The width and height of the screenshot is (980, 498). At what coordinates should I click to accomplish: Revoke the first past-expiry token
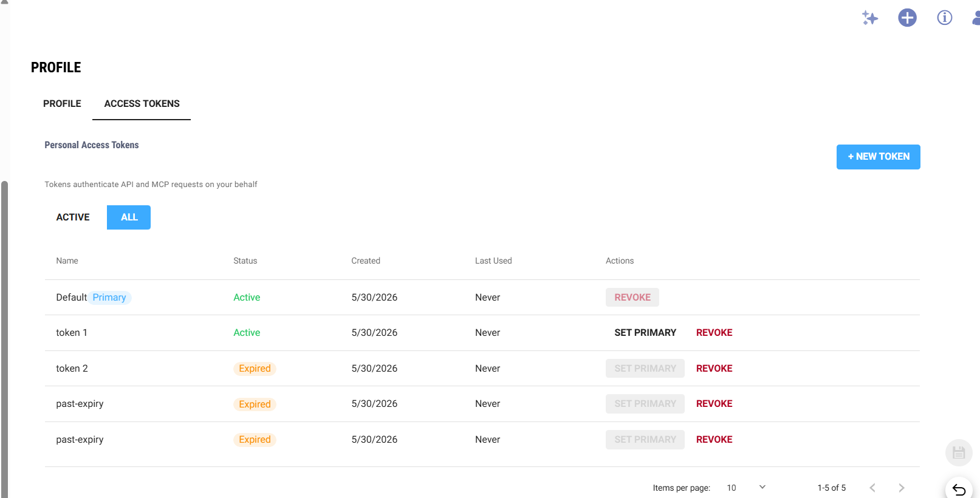pos(714,404)
